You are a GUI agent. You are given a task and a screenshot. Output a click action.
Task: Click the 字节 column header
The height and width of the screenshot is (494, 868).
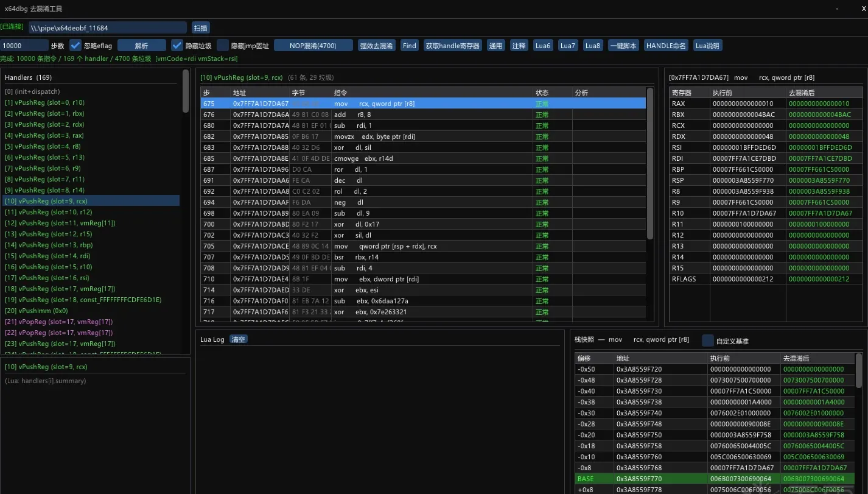pyautogui.click(x=310, y=93)
